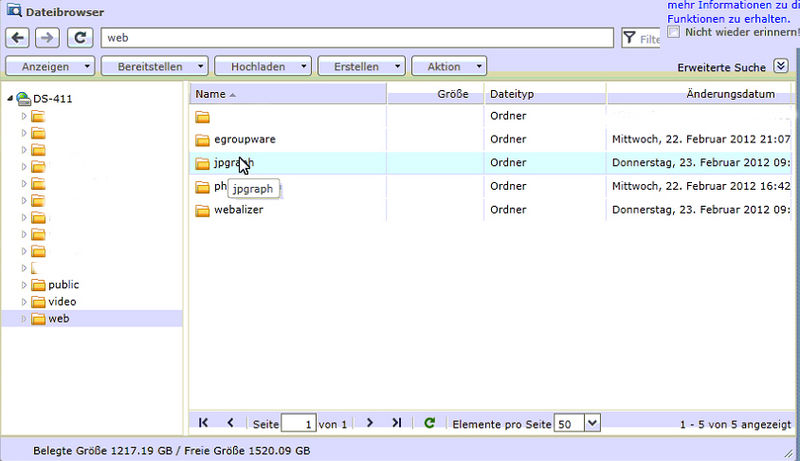Tick the 'Nicht wieder erinnern!' checkbox
The image size is (800, 461).
[674, 32]
